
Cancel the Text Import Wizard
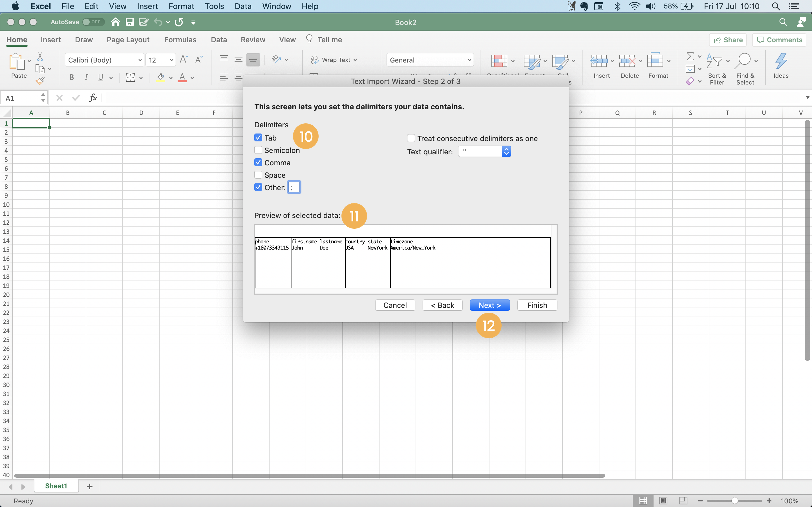tap(395, 305)
